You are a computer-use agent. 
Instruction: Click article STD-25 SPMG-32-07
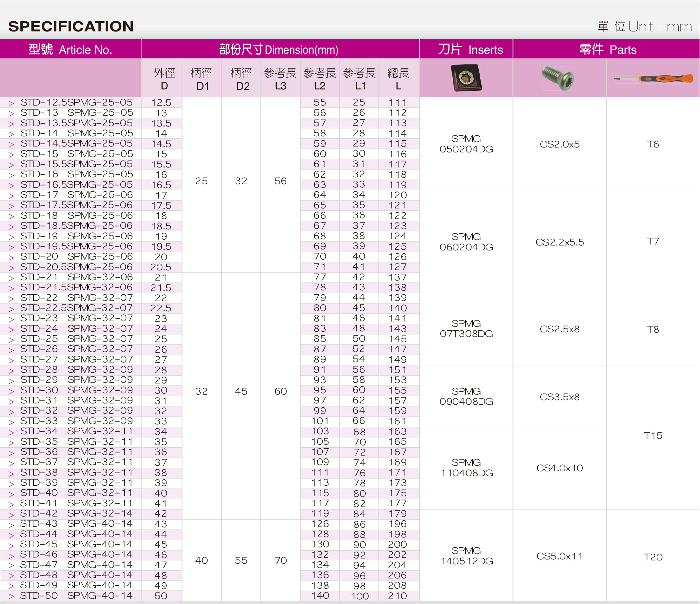tap(76, 339)
